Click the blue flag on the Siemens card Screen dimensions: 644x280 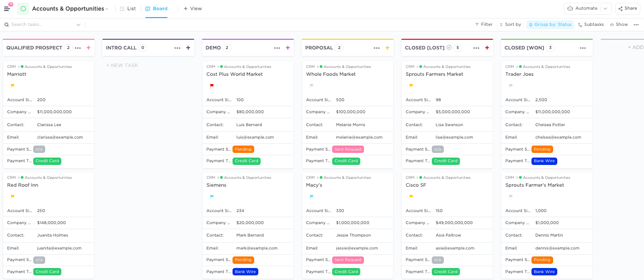(212, 196)
